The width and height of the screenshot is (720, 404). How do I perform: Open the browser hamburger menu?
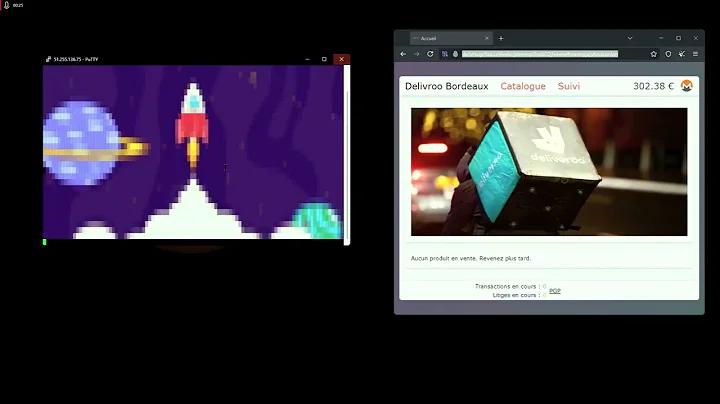pos(696,54)
